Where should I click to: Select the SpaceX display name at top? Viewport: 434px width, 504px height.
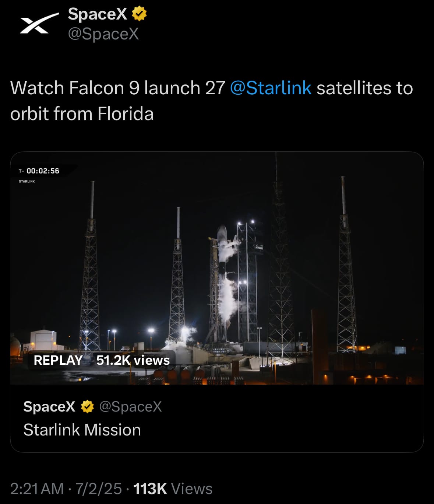[x=98, y=14]
